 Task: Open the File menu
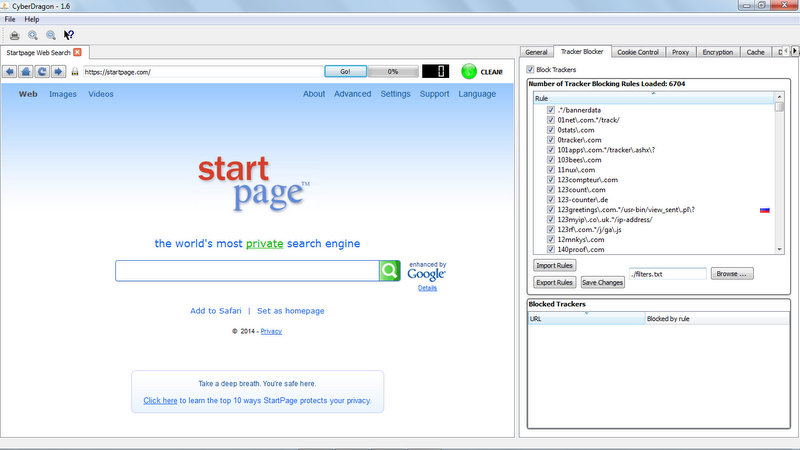tap(10, 19)
